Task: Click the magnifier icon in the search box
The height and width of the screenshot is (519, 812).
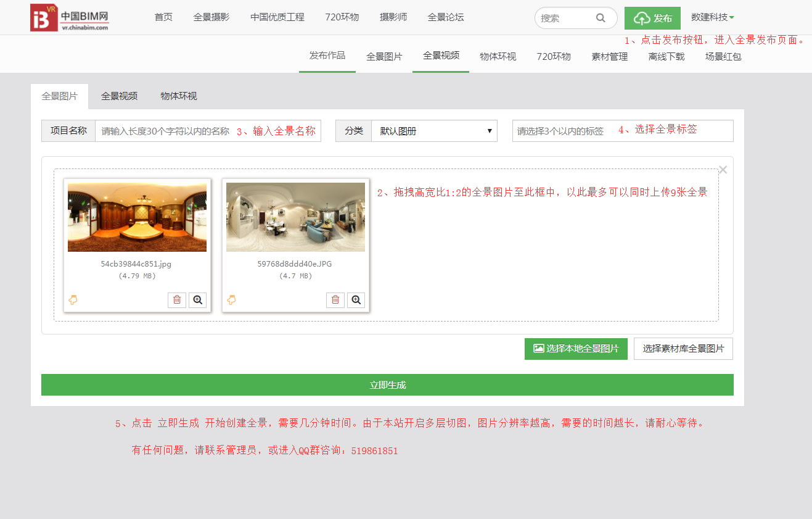Action: pyautogui.click(x=601, y=18)
